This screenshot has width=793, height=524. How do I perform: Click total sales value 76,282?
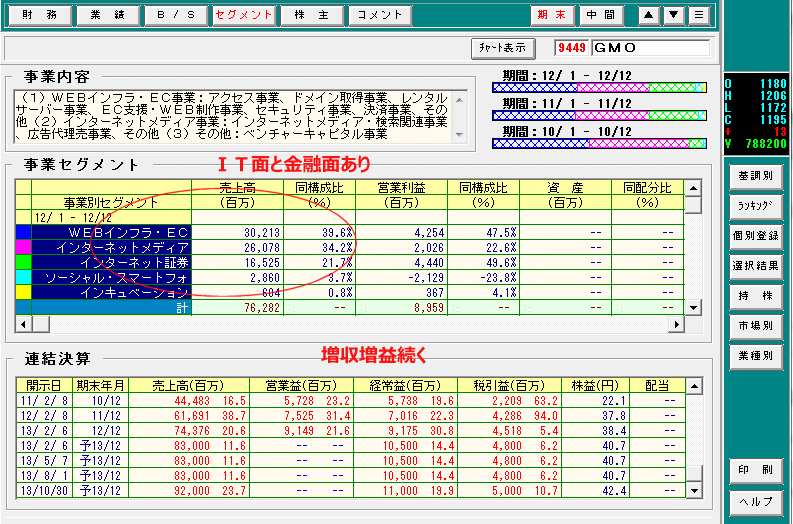[x=262, y=308]
